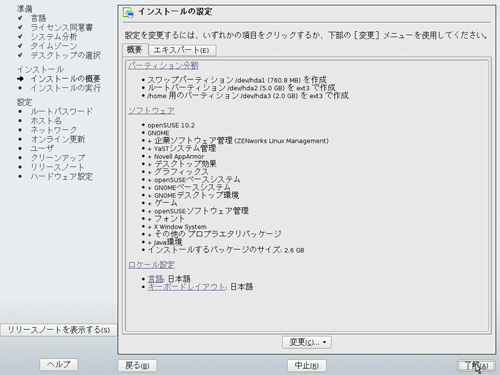Click the GNOMEベースシステム entry
Screen dimensions: 500x375
189,187
